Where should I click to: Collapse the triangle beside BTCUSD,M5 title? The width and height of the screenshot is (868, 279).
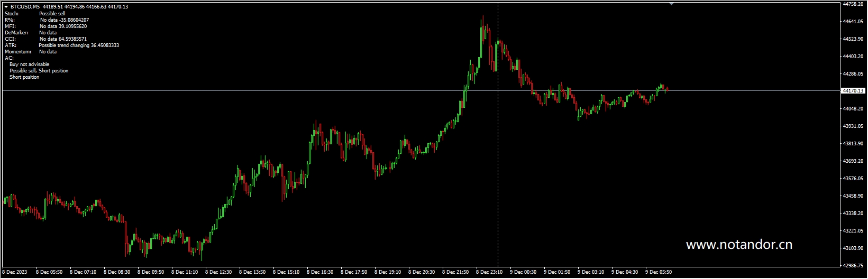click(6, 7)
